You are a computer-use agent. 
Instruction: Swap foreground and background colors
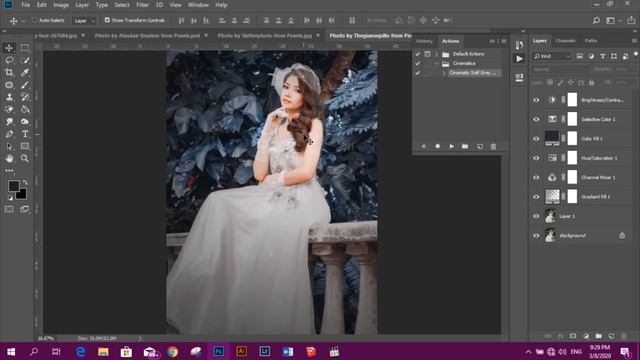[x=25, y=182]
